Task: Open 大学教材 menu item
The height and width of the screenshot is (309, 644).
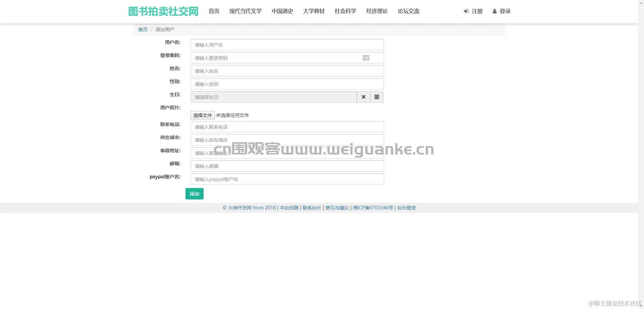Action: pos(314,11)
